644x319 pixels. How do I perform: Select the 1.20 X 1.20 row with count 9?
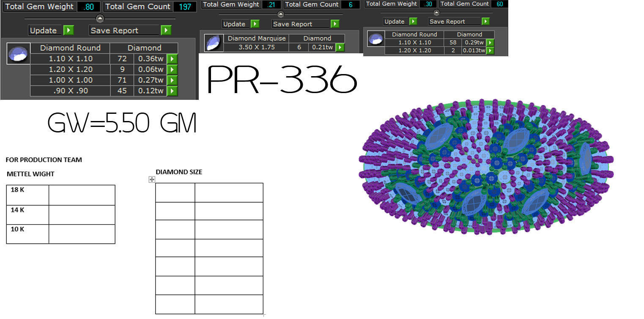point(99,69)
